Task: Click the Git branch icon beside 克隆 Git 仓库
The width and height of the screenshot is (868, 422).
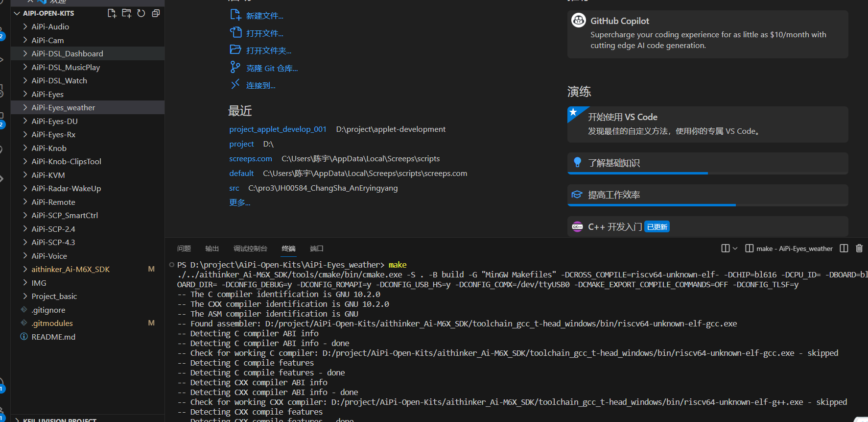Action: coord(235,67)
